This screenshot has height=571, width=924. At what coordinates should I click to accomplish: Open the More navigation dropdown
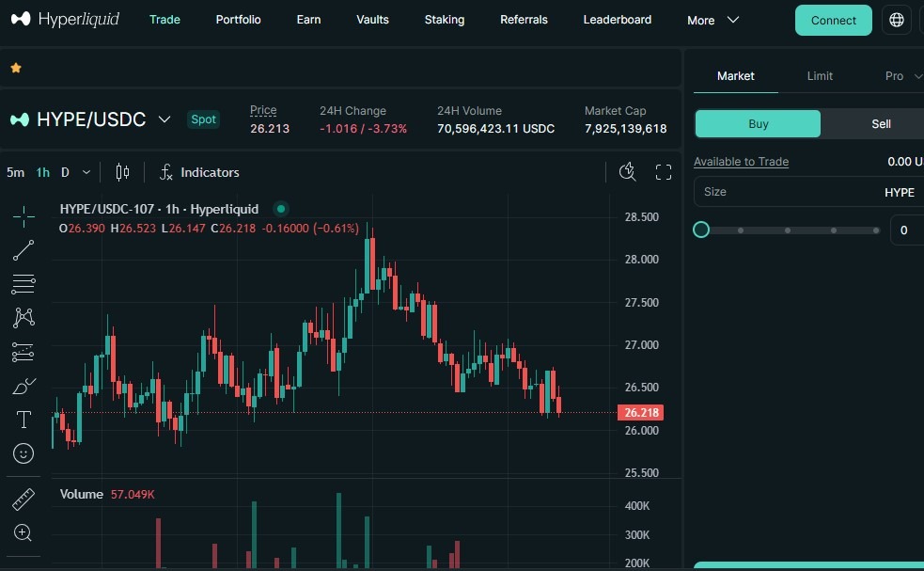point(713,20)
